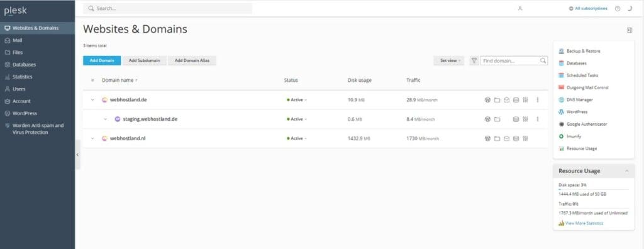Collapse the Resource Usage panel
This screenshot has width=644, height=249.
click(x=627, y=170)
